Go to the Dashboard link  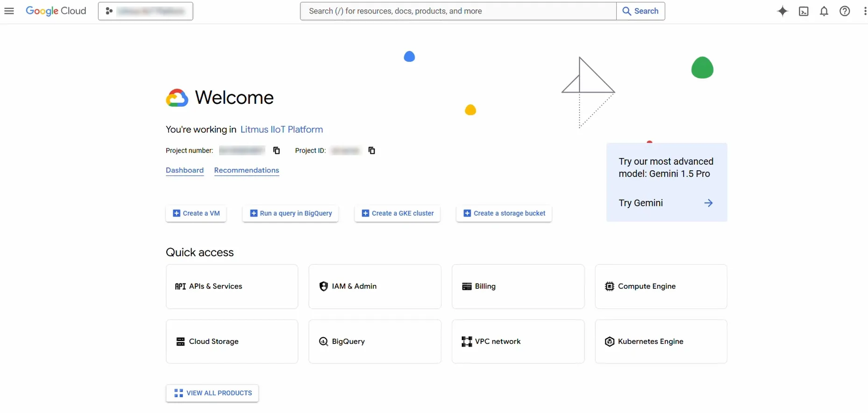(185, 170)
